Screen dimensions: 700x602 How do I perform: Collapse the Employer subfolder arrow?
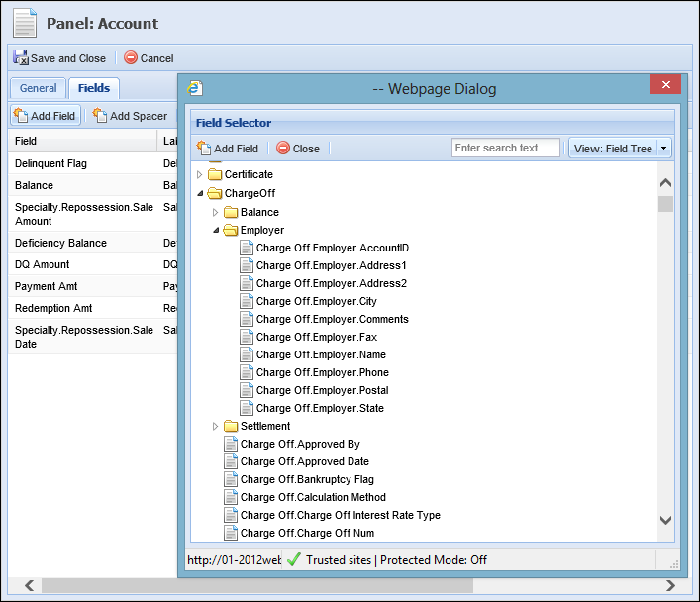(216, 230)
